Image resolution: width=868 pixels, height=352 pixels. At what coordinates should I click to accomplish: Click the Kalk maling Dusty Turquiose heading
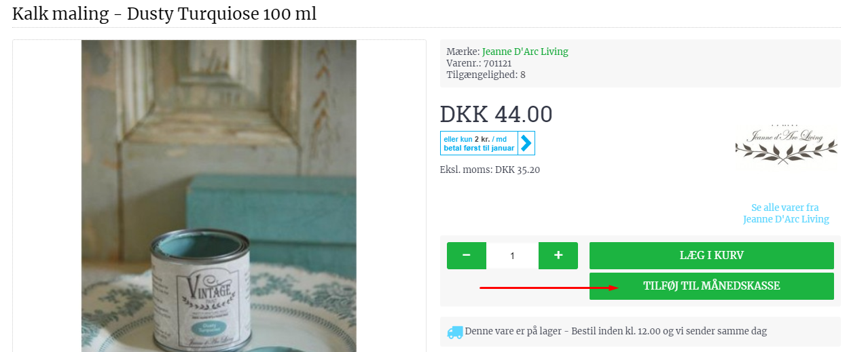[x=164, y=14]
